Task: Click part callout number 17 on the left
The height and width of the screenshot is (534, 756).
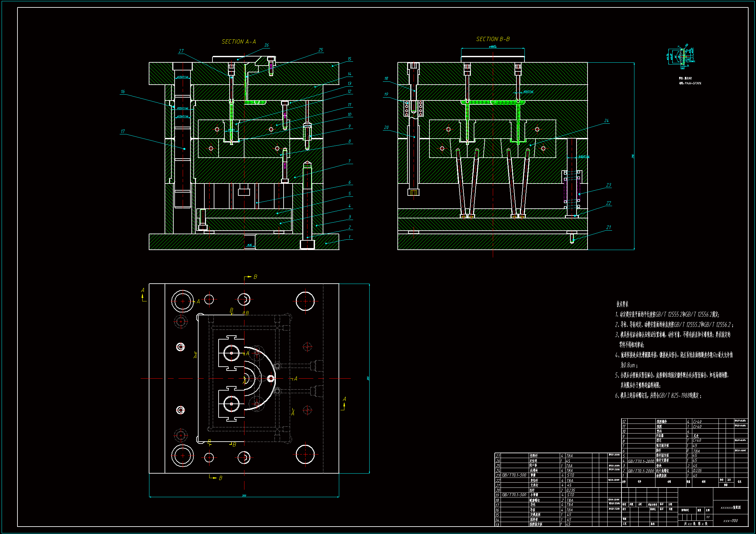Action: pyautogui.click(x=123, y=131)
